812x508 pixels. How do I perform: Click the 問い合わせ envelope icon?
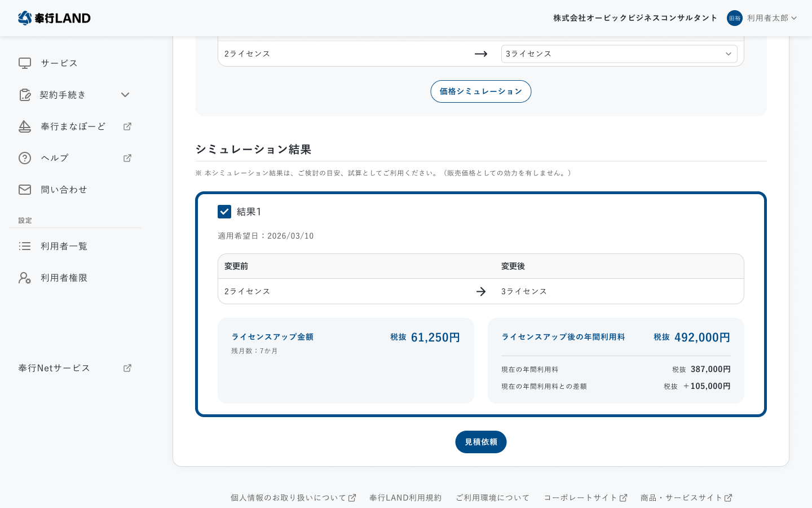point(25,190)
